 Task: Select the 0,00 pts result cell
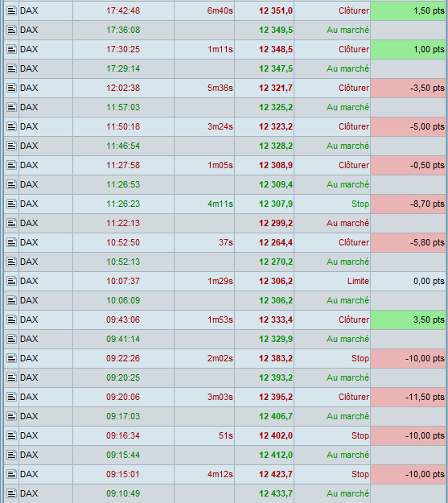409,281
